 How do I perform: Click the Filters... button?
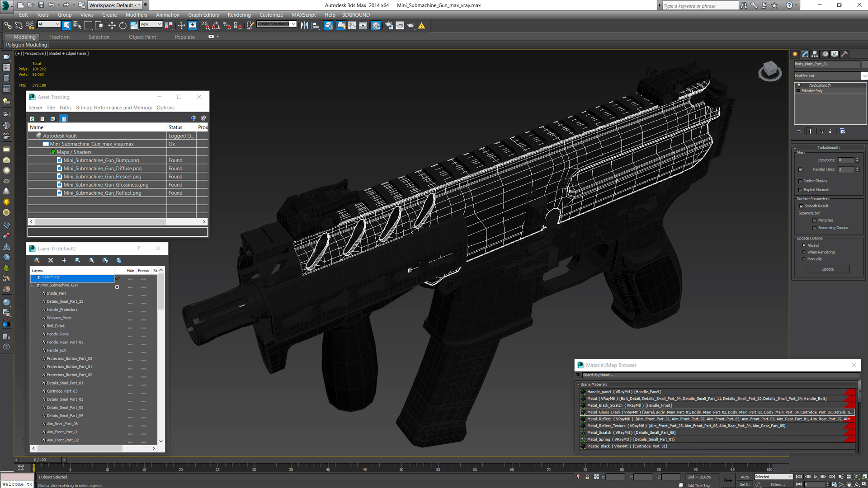pyautogui.click(x=778, y=484)
